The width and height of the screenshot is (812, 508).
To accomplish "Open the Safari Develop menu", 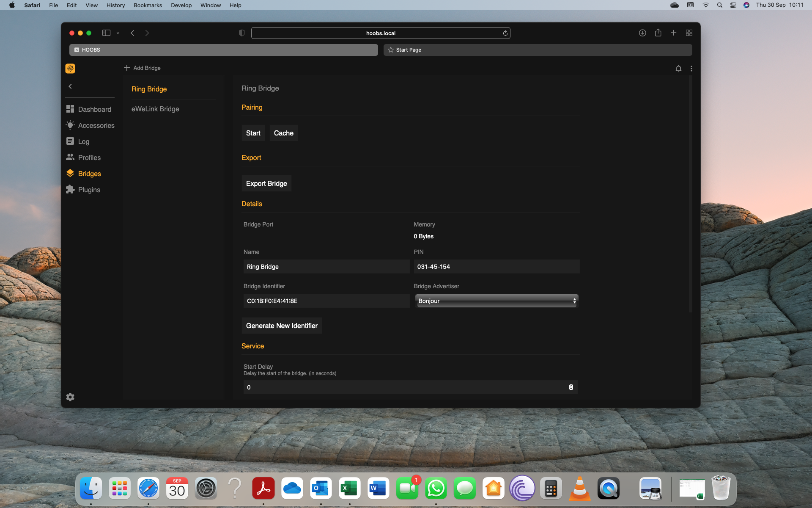I will [x=181, y=5].
